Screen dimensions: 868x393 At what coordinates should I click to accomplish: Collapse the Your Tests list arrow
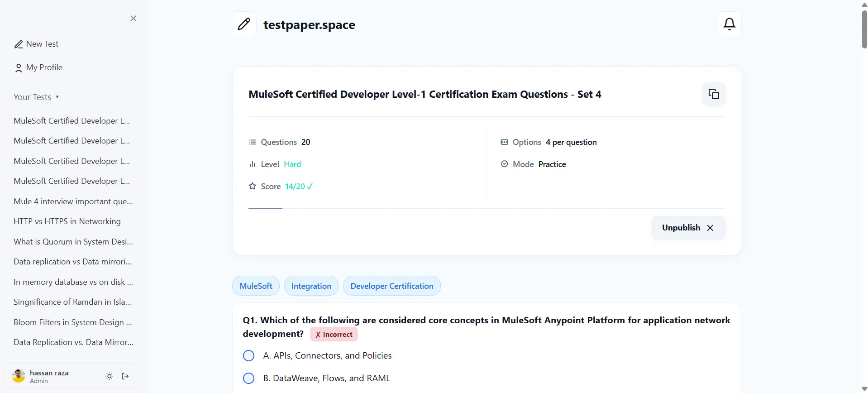click(x=57, y=97)
